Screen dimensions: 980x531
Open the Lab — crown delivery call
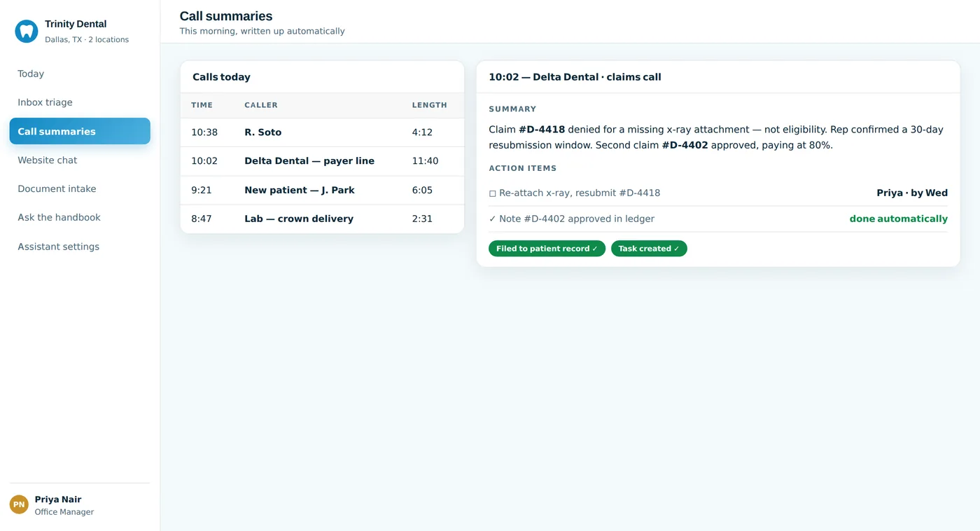click(322, 219)
